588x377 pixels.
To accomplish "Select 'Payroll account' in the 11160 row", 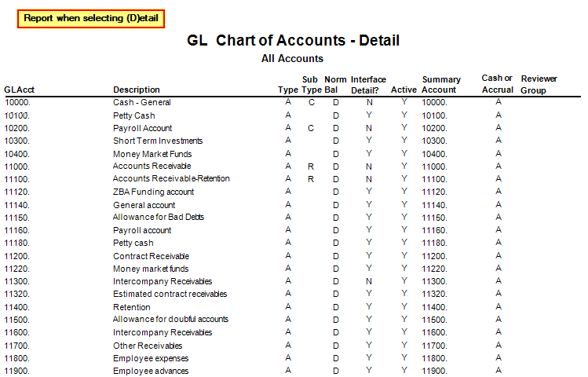I will point(142,230).
